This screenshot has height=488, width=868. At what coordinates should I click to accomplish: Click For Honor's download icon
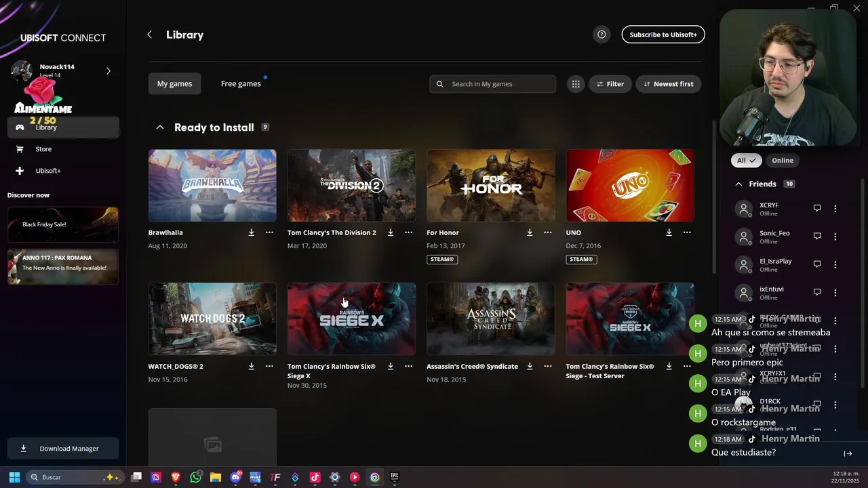tap(530, 232)
